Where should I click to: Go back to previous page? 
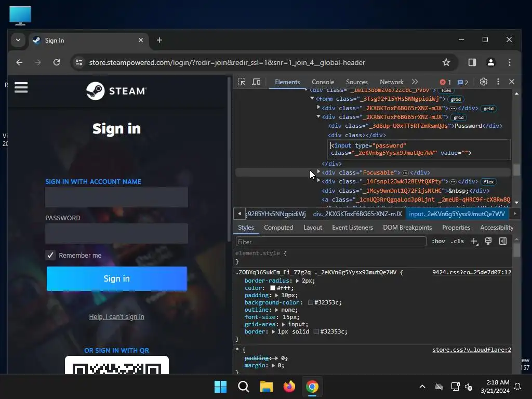[19, 62]
